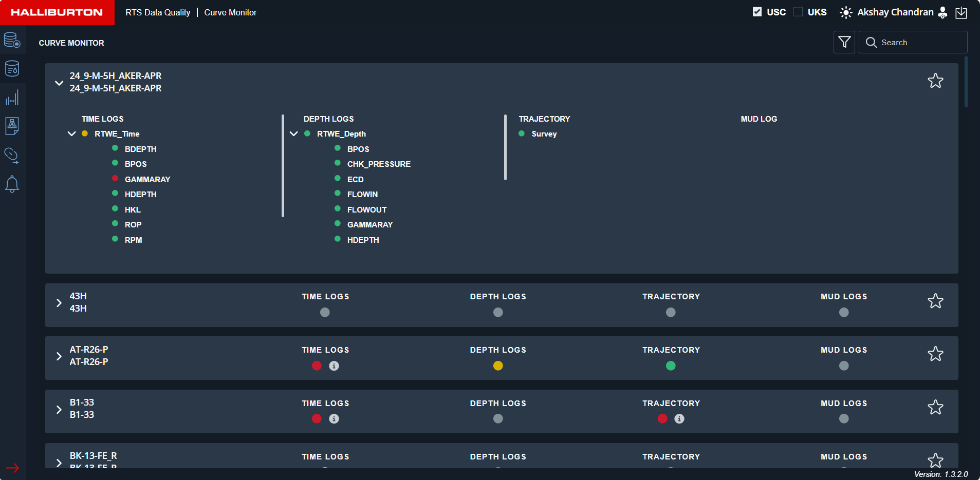Open B1-33 trajectory info icon

pyautogui.click(x=679, y=419)
